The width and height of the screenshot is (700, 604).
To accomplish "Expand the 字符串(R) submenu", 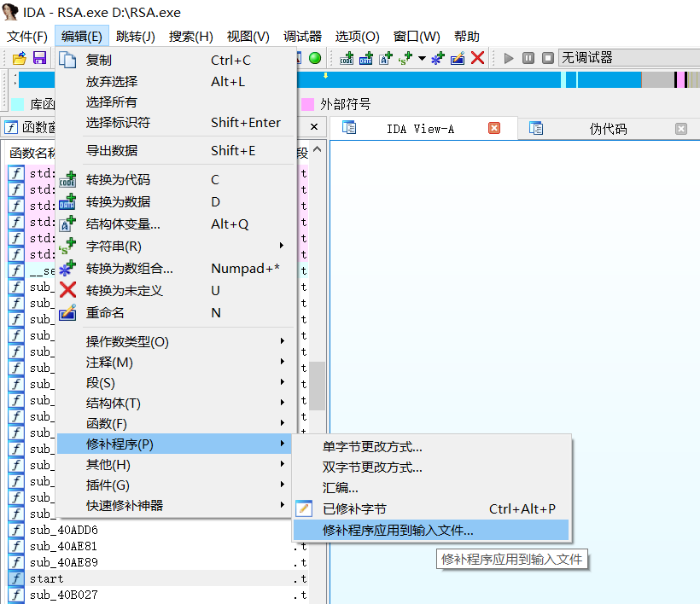I will tap(175, 247).
